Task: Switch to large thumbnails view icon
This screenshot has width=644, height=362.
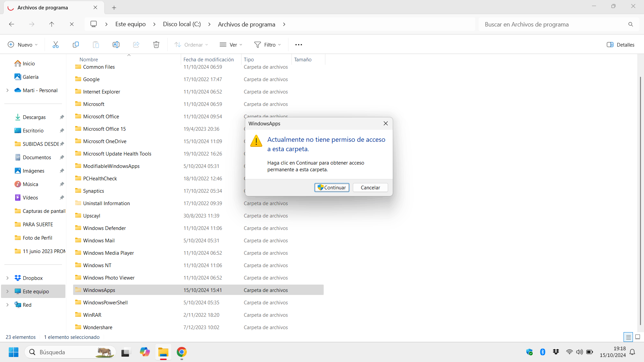Action: click(638, 337)
